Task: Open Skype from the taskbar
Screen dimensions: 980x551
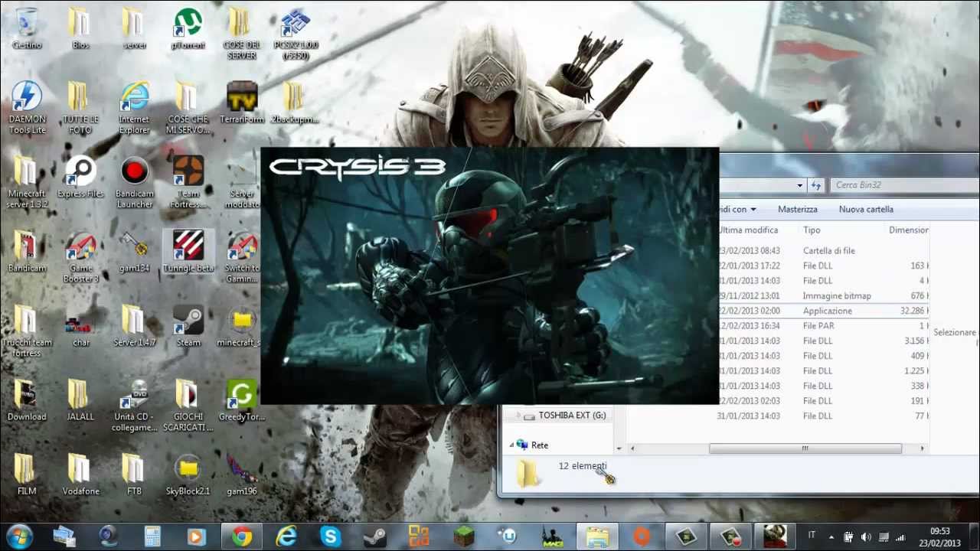Action: pos(331,536)
